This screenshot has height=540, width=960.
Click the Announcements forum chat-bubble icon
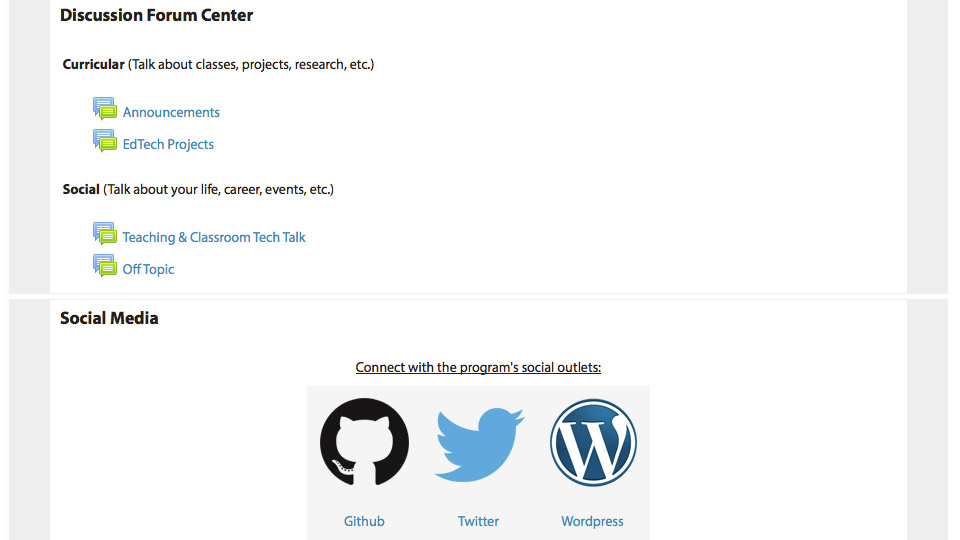point(105,108)
